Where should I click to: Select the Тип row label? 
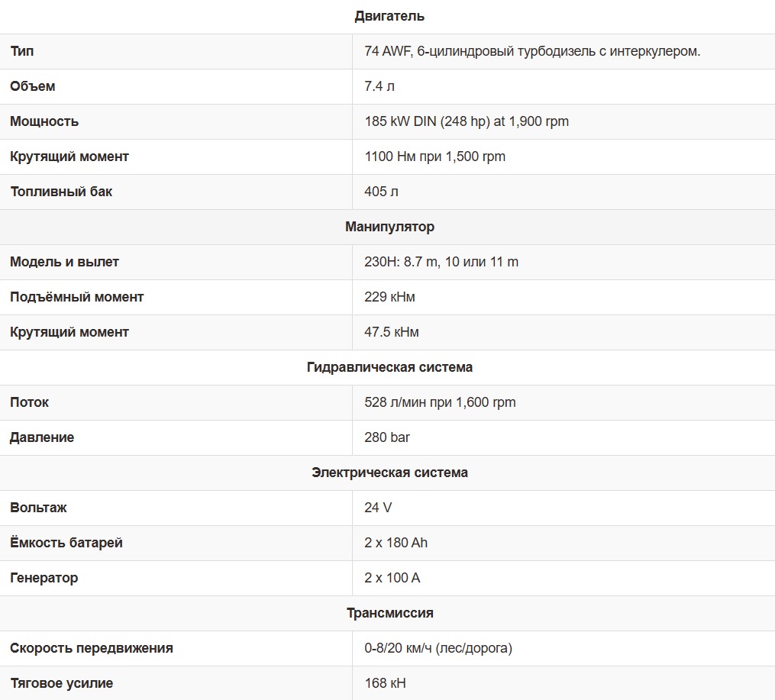click(22, 51)
